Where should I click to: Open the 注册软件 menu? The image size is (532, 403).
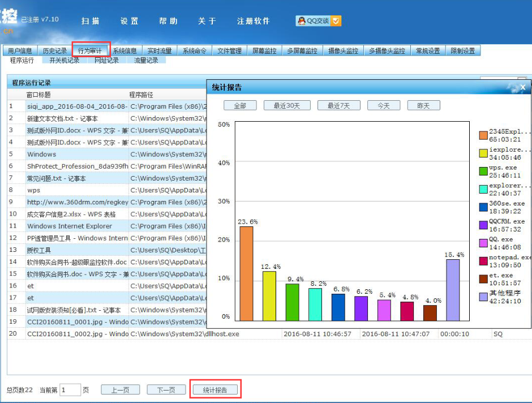point(253,21)
